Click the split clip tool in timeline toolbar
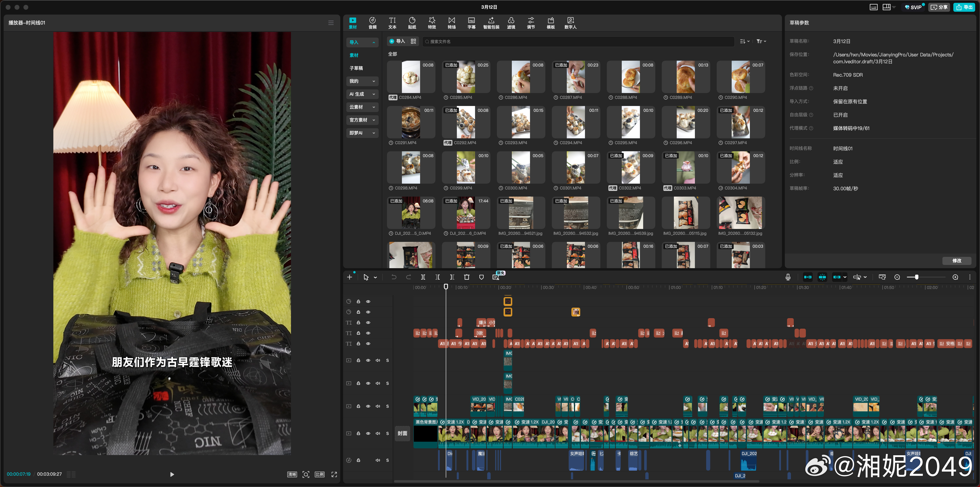The image size is (980, 487). (x=423, y=277)
